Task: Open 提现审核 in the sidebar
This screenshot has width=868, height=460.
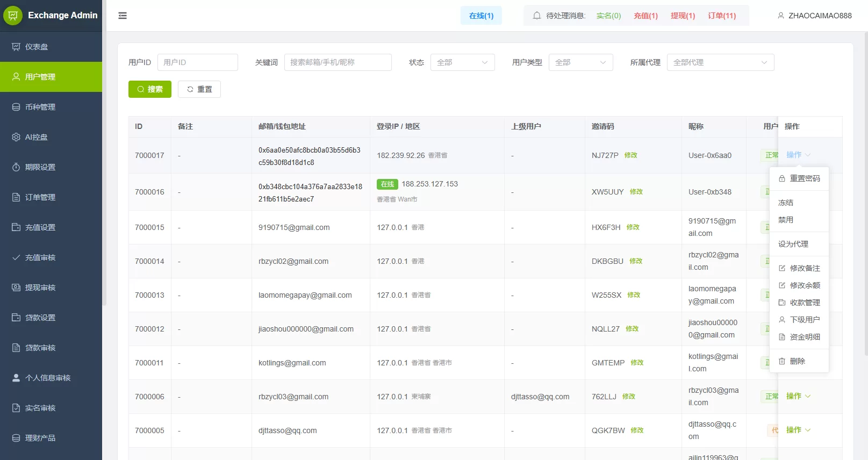Action: [40, 287]
